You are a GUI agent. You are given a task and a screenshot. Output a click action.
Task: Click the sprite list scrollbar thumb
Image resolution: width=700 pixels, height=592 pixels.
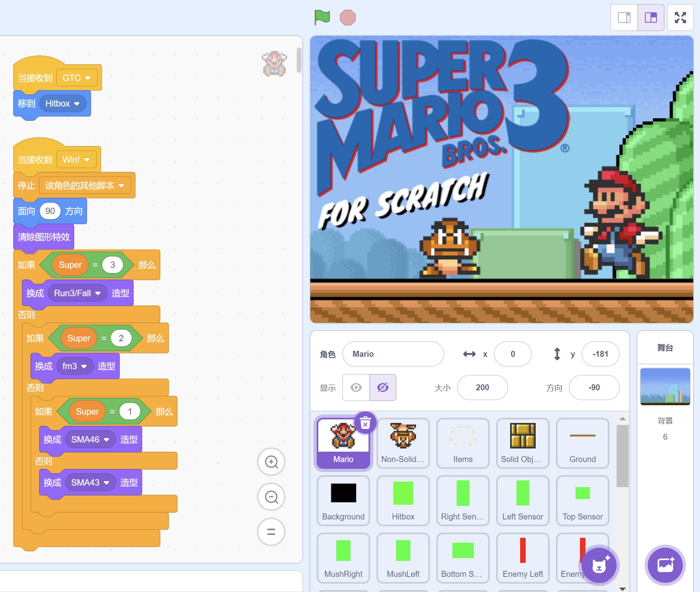pos(623,456)
